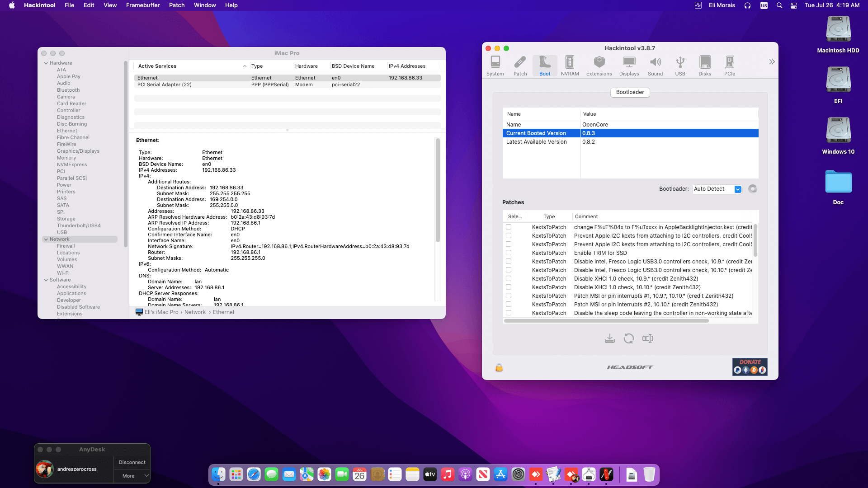Select the AppleBacklightInjector.kext patch checkbox
This screenshot has width=868, height=488.
(509, 227)
